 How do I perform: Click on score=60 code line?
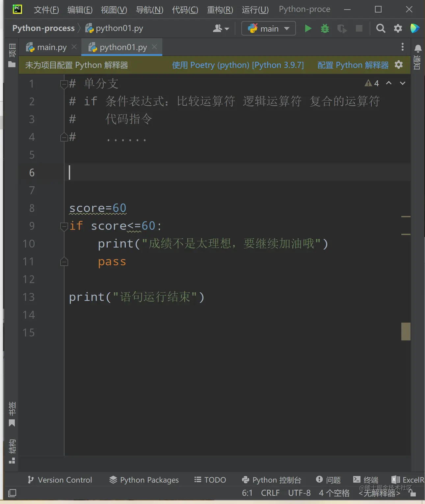(98, 208)
